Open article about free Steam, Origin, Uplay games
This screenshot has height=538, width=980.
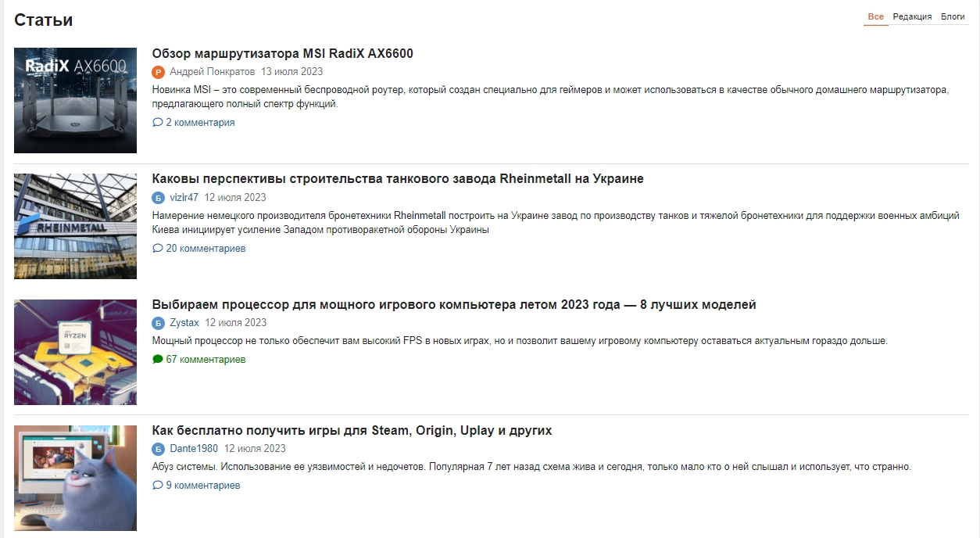point(352,431)
